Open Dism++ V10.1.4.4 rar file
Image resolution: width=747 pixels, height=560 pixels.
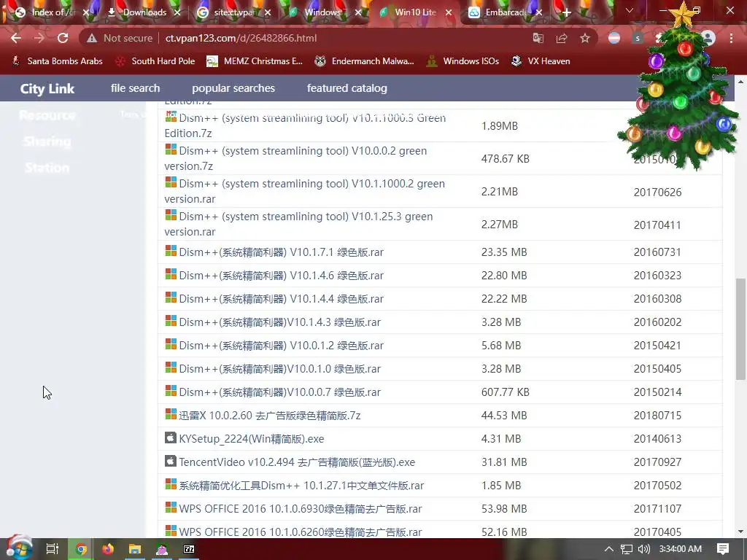tap(281, 298)
